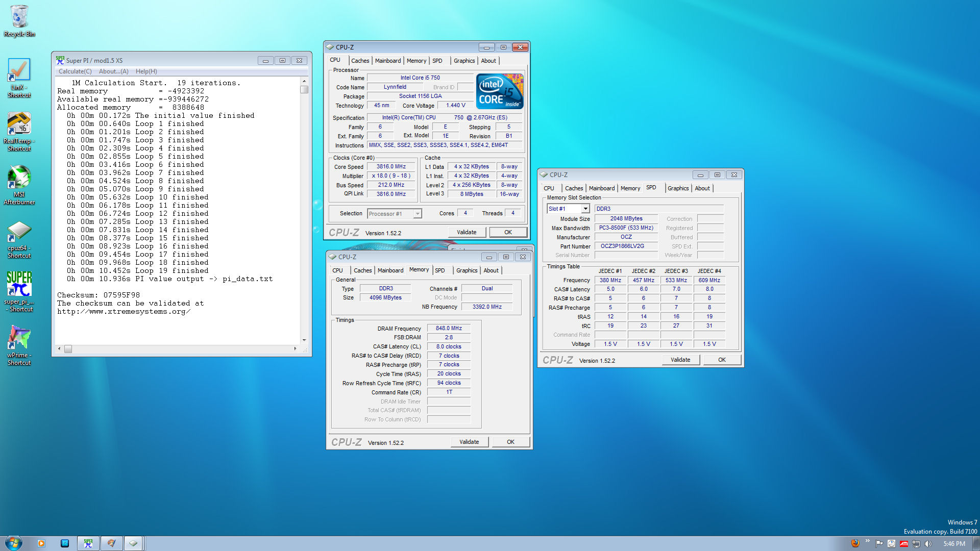Switch to the Paint taskbar button
The width and height of the screenshot is (980, 551).
[x=111, y=543]
